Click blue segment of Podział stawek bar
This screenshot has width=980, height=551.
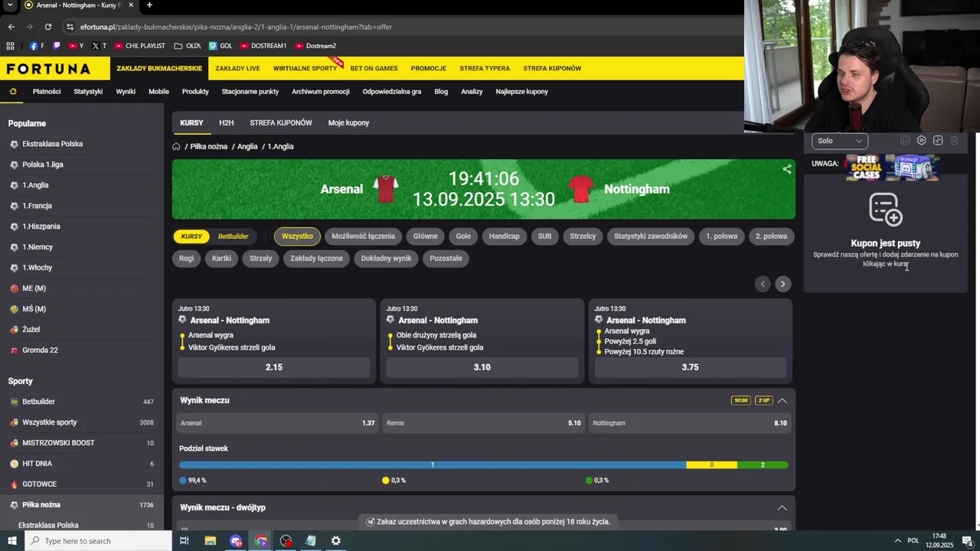tap(433, 465)
